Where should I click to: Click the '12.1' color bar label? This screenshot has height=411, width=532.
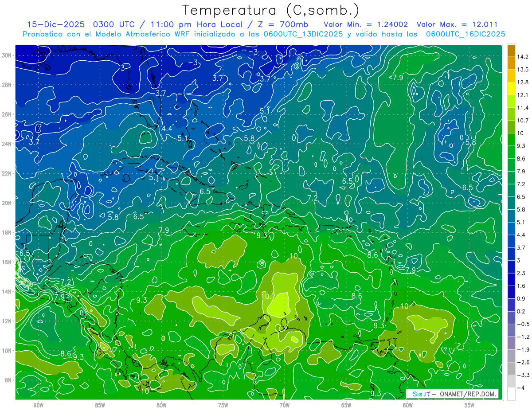(x=522, y=95)
